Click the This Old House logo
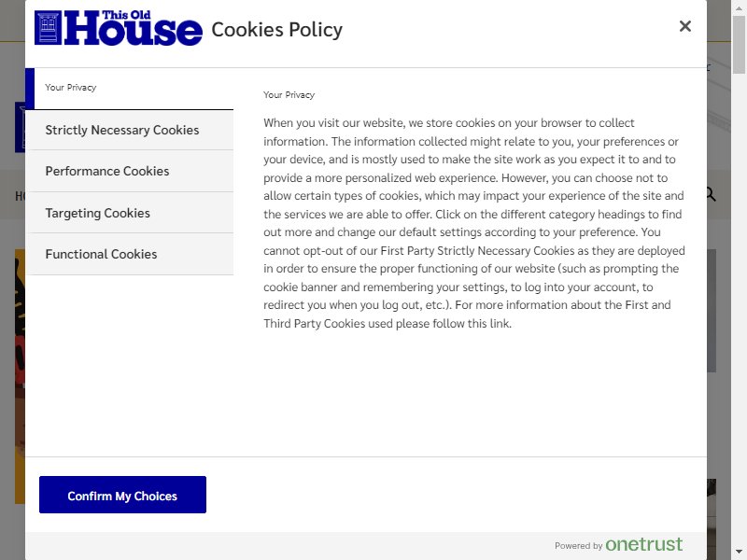This screenshot has height=560, width=747. (119, 28)
